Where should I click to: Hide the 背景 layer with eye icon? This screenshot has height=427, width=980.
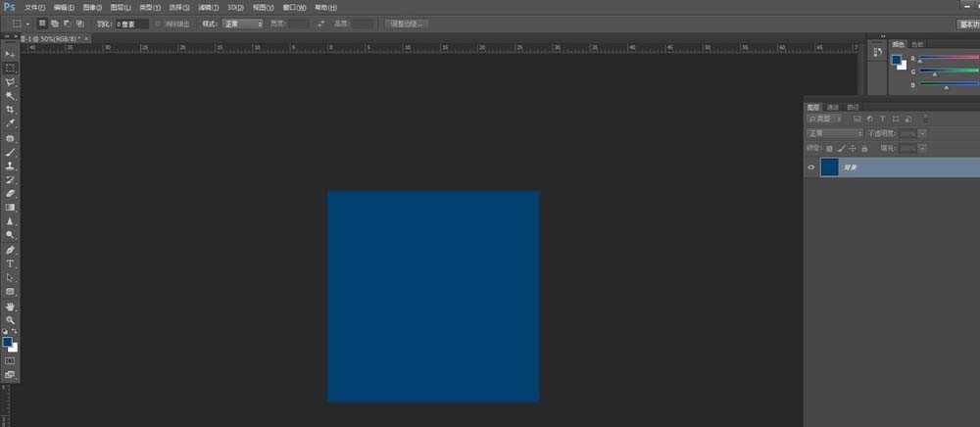click(x=810, y=168)
